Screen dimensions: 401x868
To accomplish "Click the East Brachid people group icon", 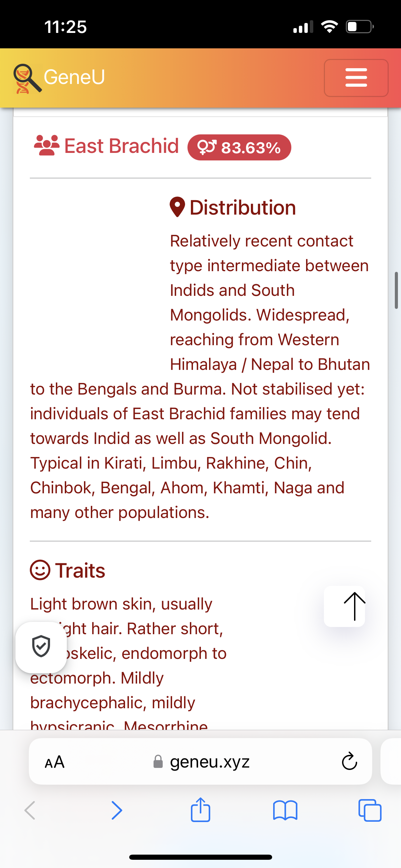I will click(x=47, y=146).
